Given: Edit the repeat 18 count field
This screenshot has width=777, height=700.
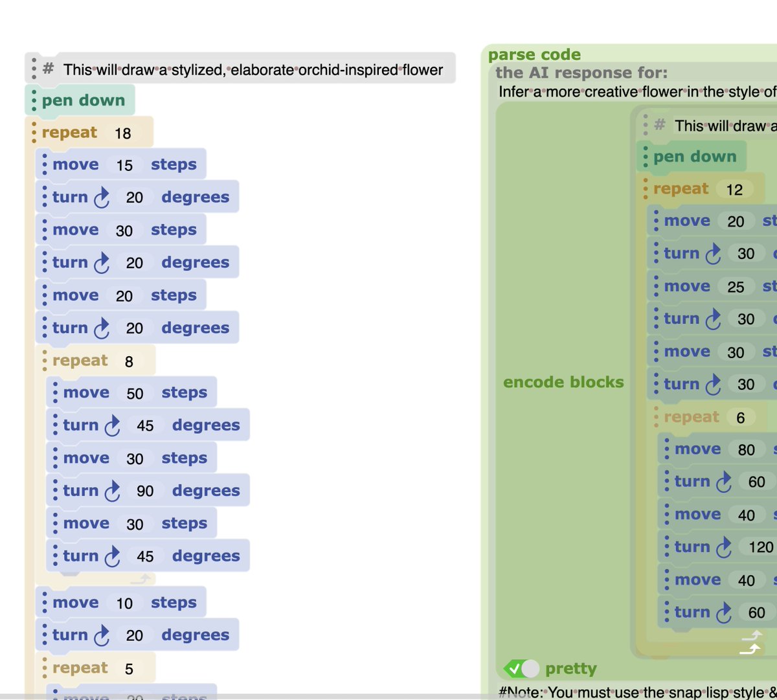Looking at the screenshot, I should pyautogui.click(x=123, y=133).
